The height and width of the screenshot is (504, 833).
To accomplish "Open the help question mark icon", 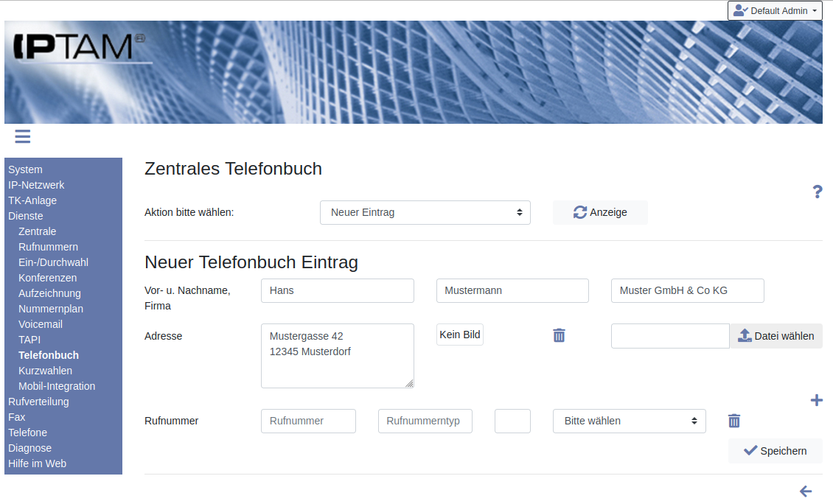I will (x=817, y=192).
